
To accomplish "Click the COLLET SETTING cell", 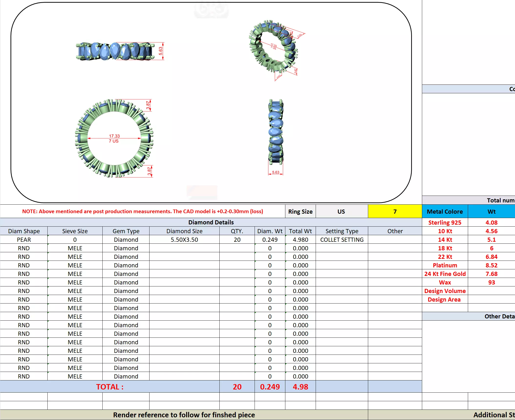I will pyautogui.click(x=342, y=240).
